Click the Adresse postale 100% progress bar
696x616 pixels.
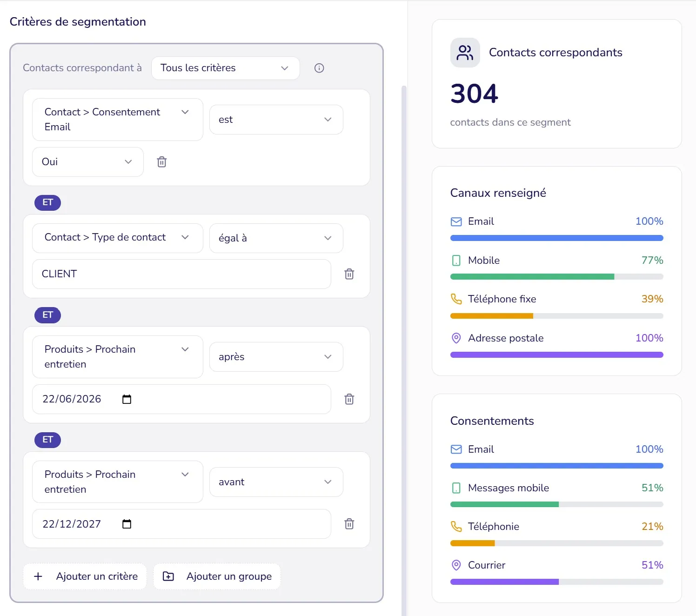[557, 355]
